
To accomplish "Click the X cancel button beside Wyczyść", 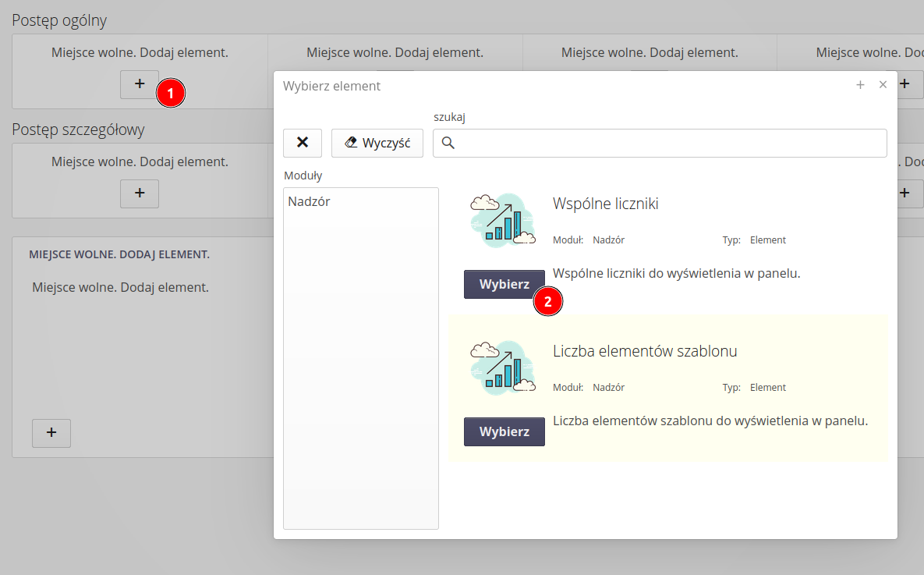I will click(303, 143).
